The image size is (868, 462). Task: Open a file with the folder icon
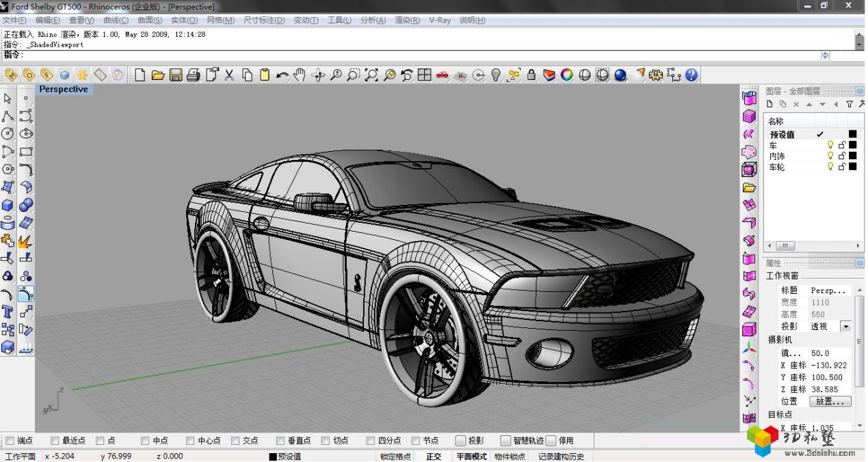pos(158,75)
